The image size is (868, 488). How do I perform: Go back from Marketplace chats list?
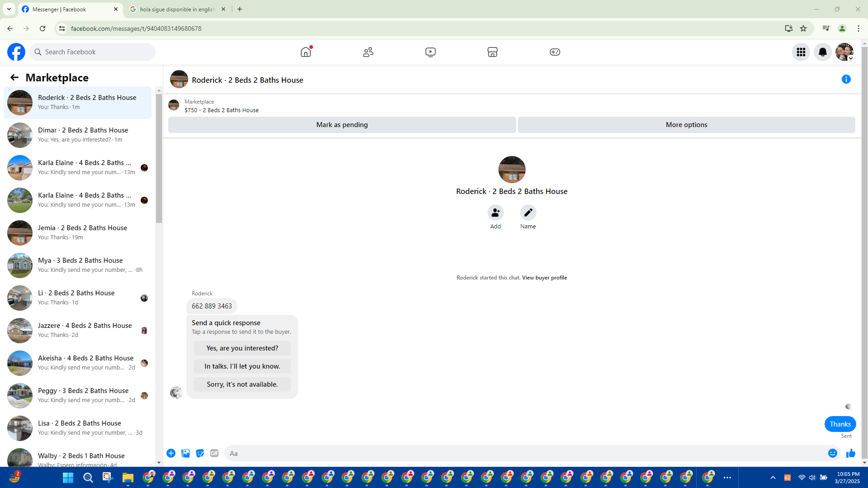click(x=14, y=78)
